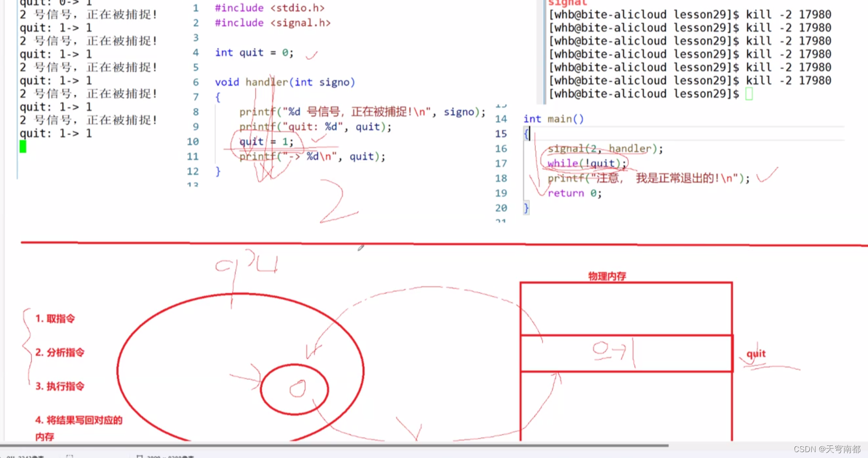
Task: Click the '3. 执行指令' step label
Action: (x=60, y=386)
